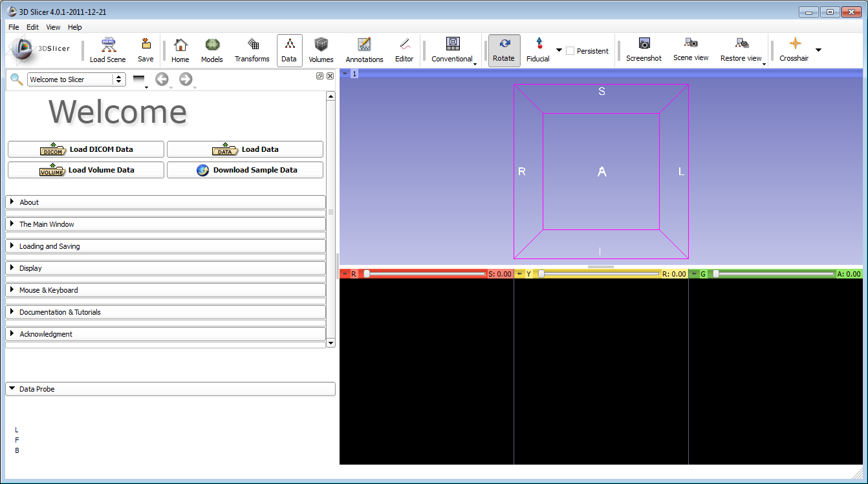Switch to the Volumes module

[x=321, y=50]
